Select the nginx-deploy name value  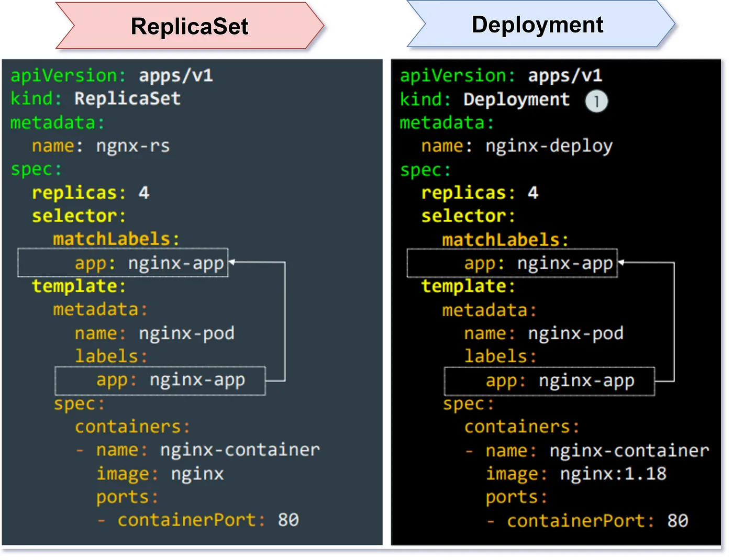pyautogui.click(x=549, y=146)
